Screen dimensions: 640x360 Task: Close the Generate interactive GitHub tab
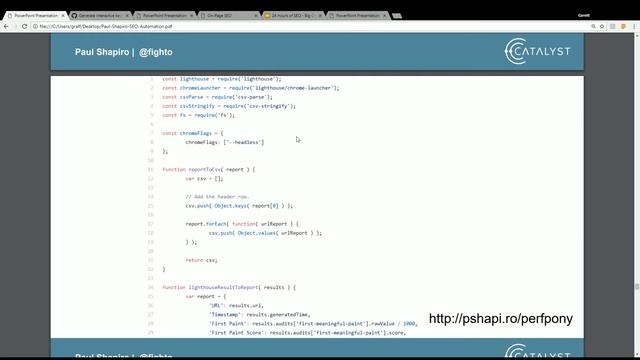click(127, 16)
